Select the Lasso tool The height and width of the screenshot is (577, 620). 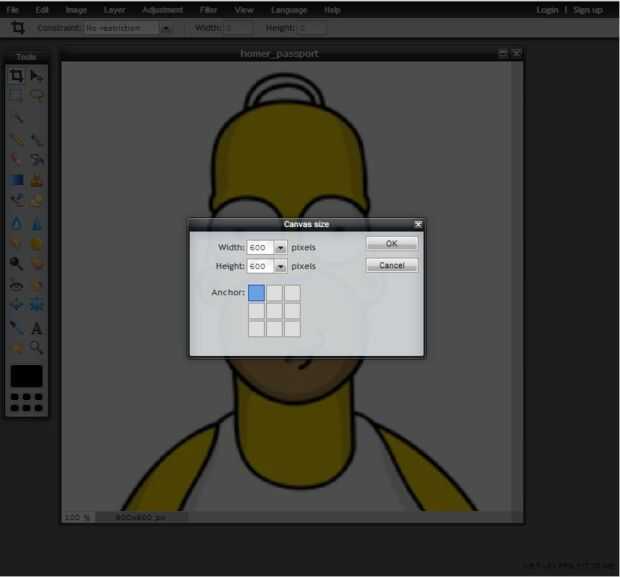pyautogui.click(x=37, y=95)
